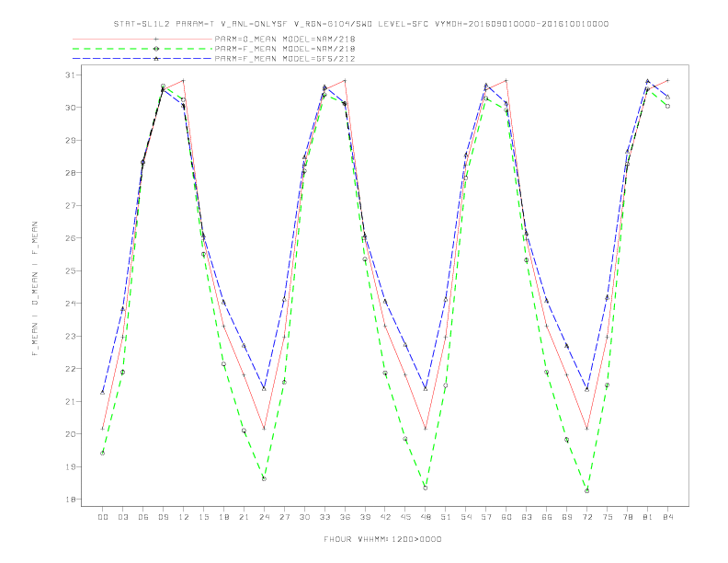Click x-axis forecast hour label 84
The height and width of the screenshot is (563, 728).
667,517
